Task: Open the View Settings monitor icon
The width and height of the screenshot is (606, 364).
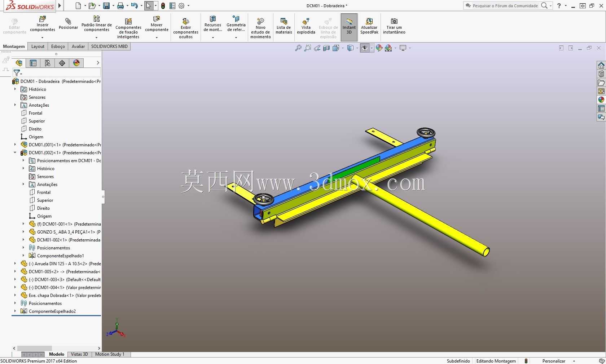Action: pos(403,48)
